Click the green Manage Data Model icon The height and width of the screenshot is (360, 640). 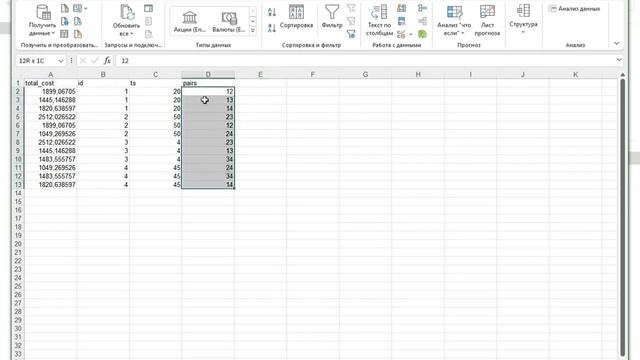click(x=422, y=34)
